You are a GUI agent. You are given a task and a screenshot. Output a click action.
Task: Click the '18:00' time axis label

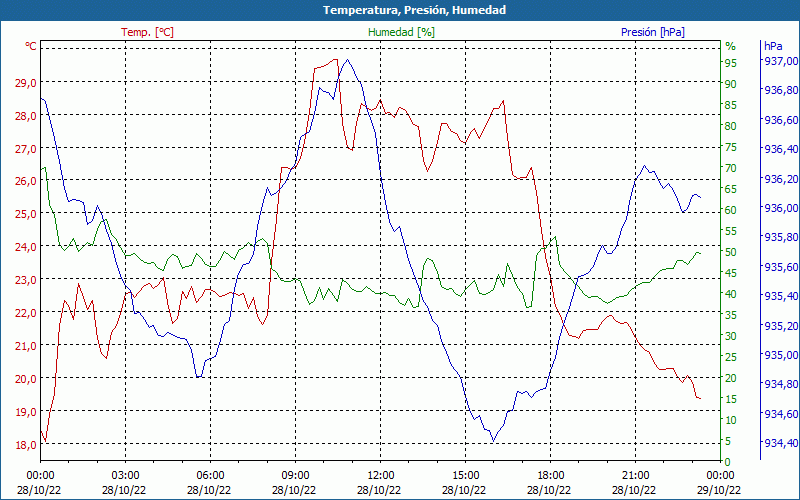pos(549,476)
